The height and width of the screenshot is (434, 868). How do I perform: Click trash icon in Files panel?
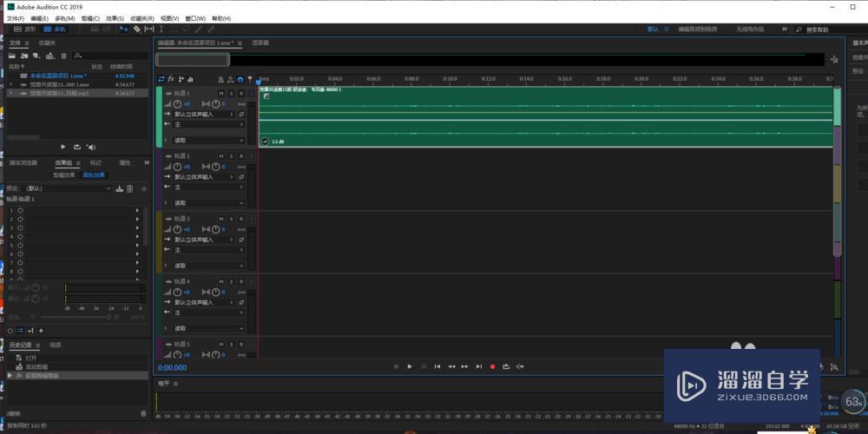click(63, 56)
